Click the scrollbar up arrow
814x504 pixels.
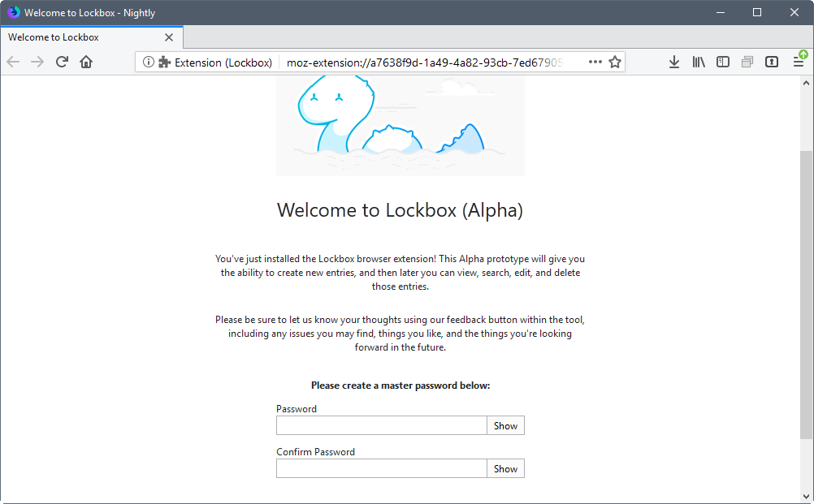coord(806,83)
